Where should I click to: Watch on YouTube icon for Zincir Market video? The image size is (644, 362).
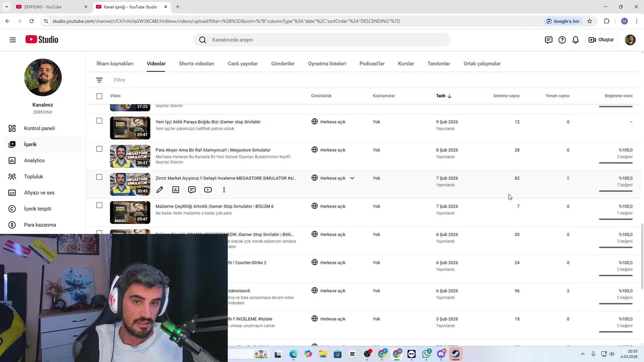[x=208, y=190]
